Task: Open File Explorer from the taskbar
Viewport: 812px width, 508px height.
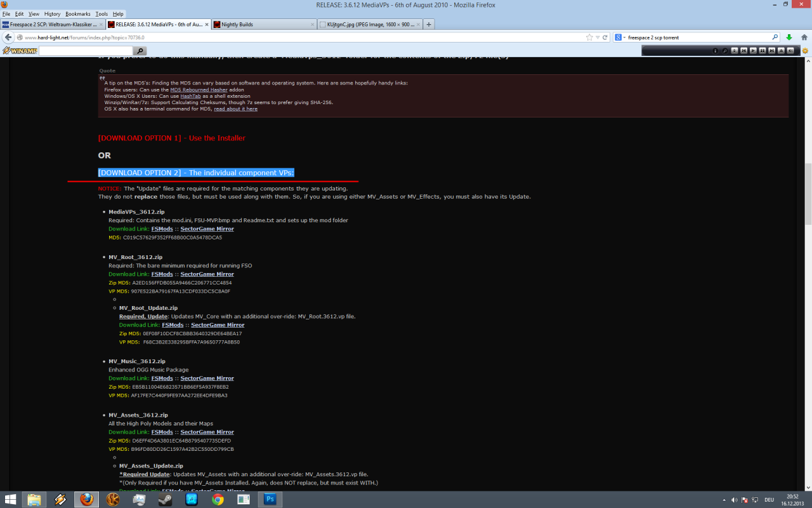Action: 34,499
